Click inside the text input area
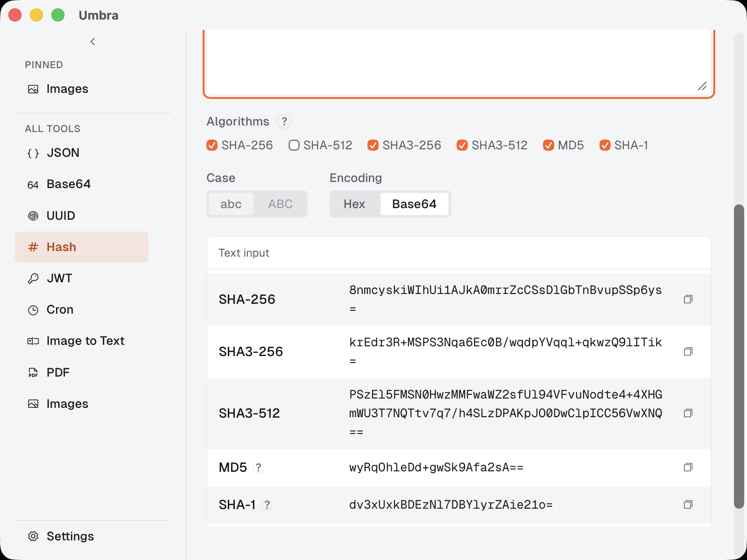Image resolution: width=747 pixels, height=560 pixels. (x=459, y=63)
